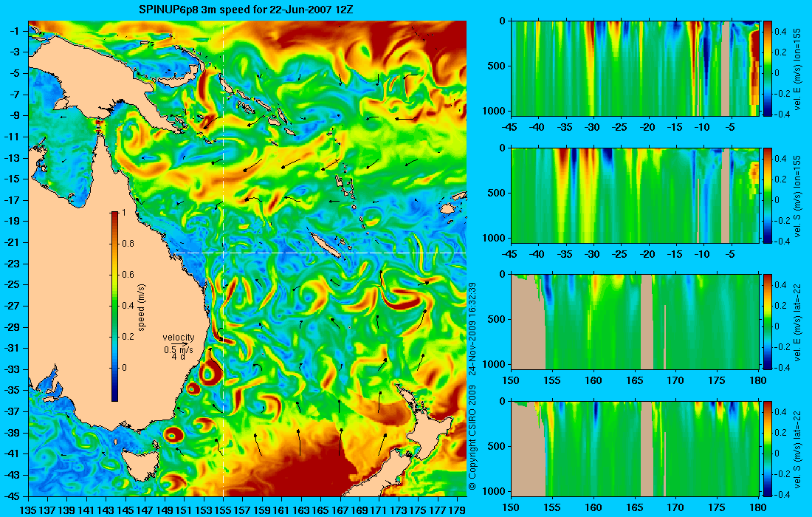Image resolution: width=812 pixels, height=517 pixels.
Task: Click the '1000' depth tick on the vel. S lat=-22 panel
Action: coord(495,490)
